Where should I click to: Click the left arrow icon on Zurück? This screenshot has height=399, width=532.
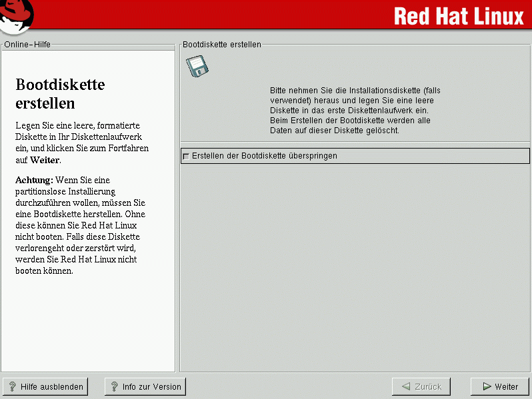point(405,386)
